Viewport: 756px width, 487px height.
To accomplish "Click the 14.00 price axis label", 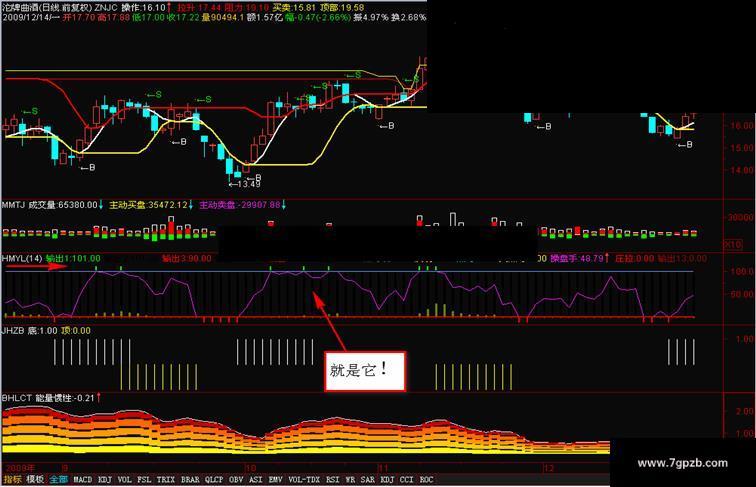I will (x=742, y=170).
